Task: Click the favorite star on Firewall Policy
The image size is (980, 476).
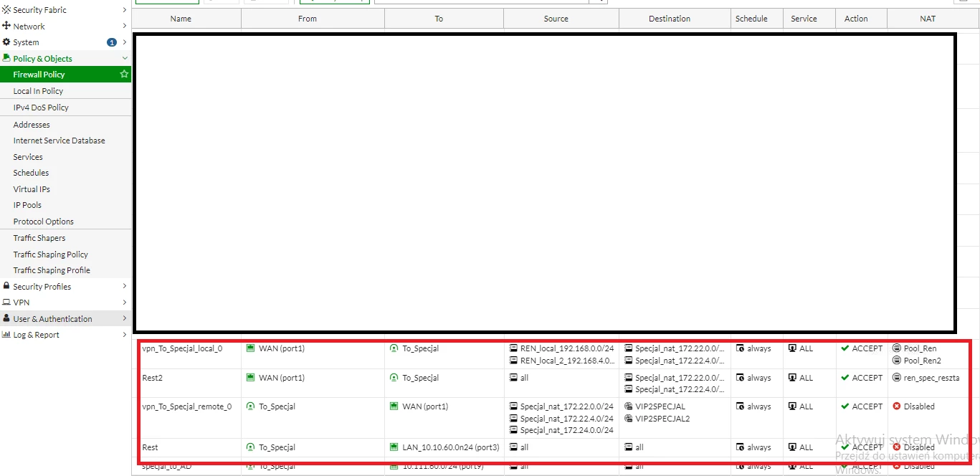Action: pos(124,74)
